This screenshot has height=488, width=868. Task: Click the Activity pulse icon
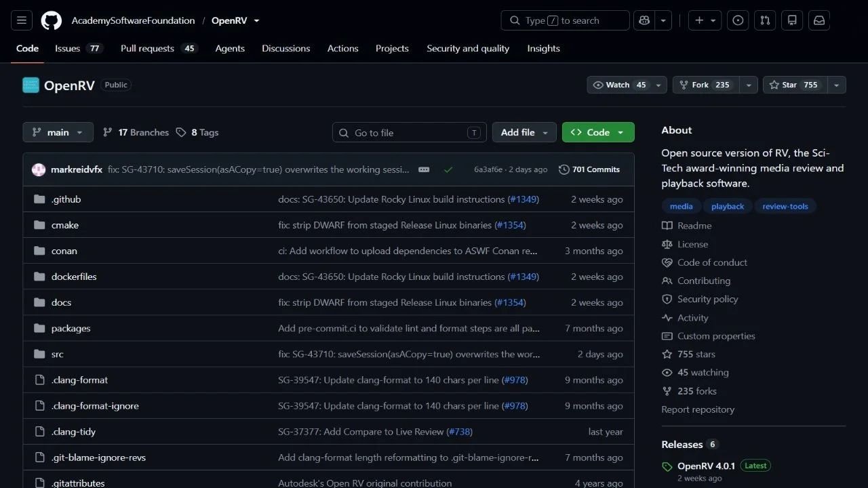click(x=667, y=317)
